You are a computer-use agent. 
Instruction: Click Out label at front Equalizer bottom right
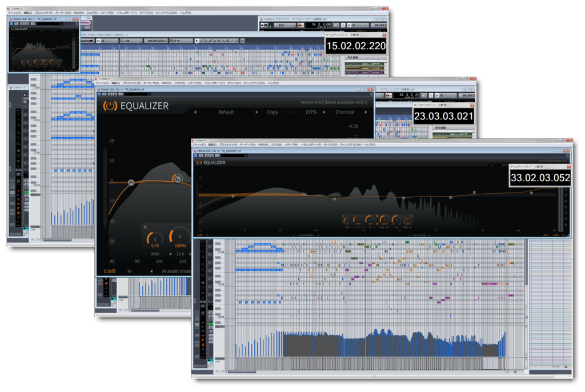click(x=564, y=235)
